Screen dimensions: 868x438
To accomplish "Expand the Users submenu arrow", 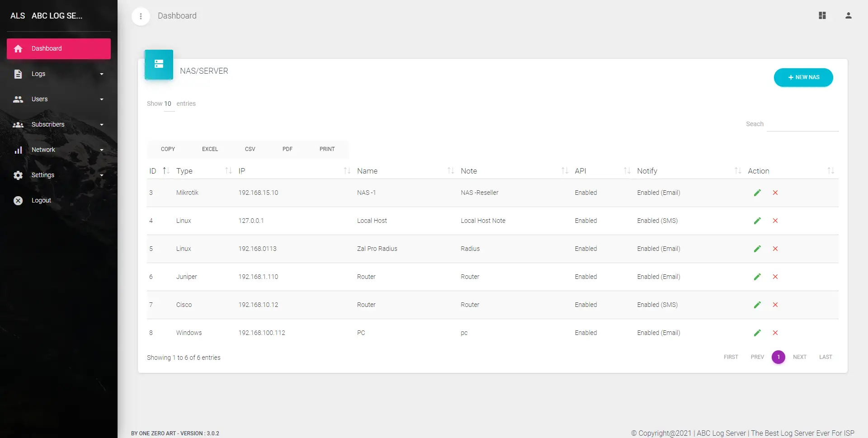I will point(102,99).
